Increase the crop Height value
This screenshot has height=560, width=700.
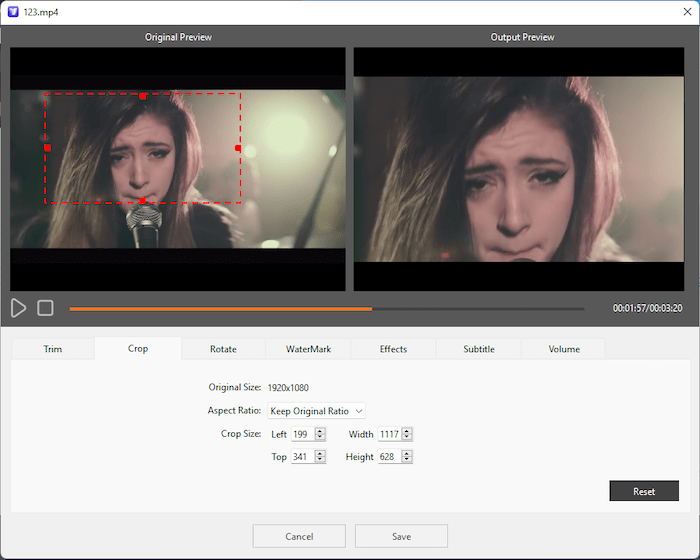point(407,453)
